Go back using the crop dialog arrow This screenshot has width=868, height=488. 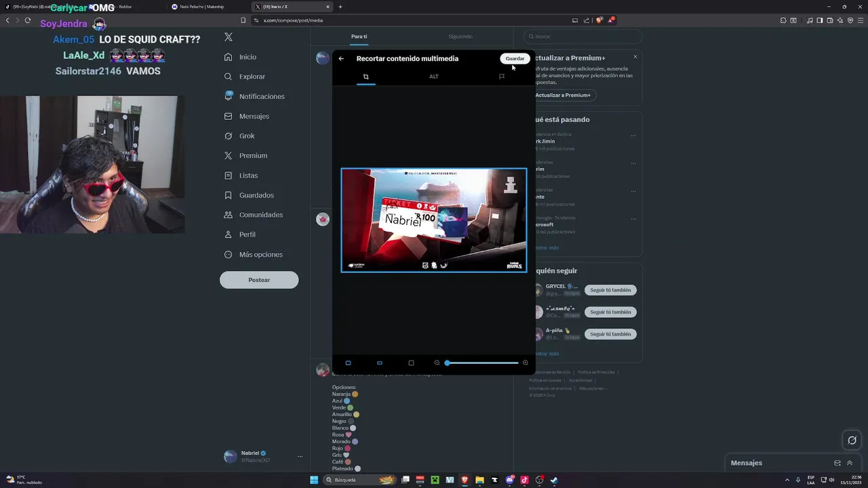tap(341, 59)
